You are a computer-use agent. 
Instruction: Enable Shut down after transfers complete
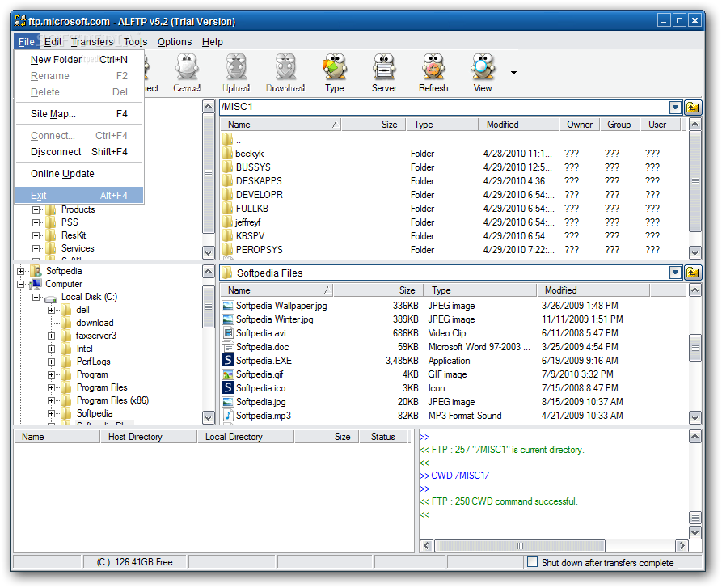click(x=532, y=562)
